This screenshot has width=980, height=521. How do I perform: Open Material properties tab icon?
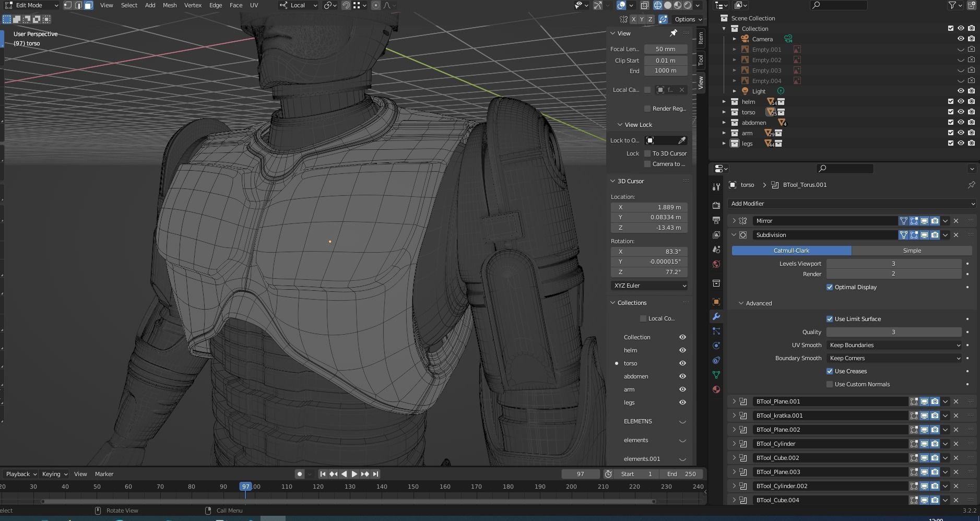click(716, 389)
